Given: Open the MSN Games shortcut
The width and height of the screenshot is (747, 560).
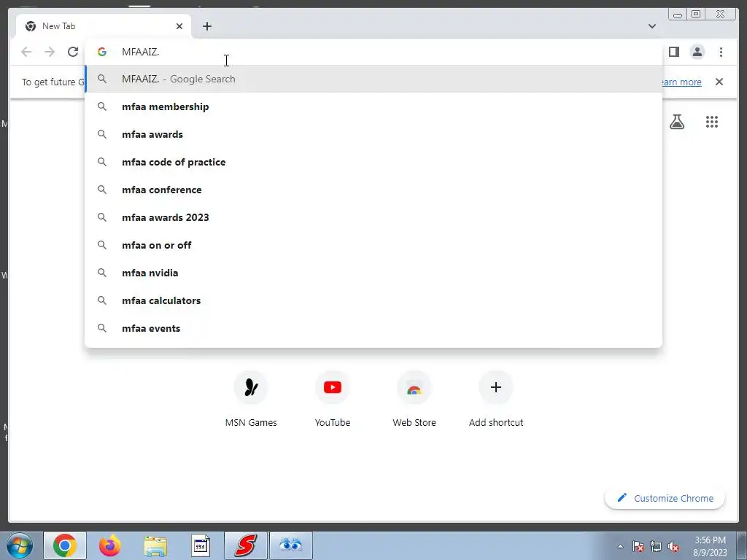Looking at the screenshot, I should click(251, 399).
